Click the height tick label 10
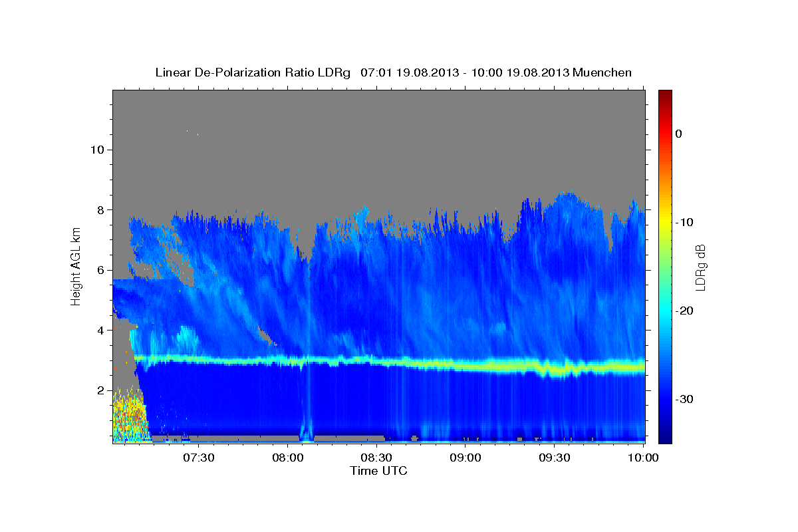798x532 pixels. click(97, 150)
